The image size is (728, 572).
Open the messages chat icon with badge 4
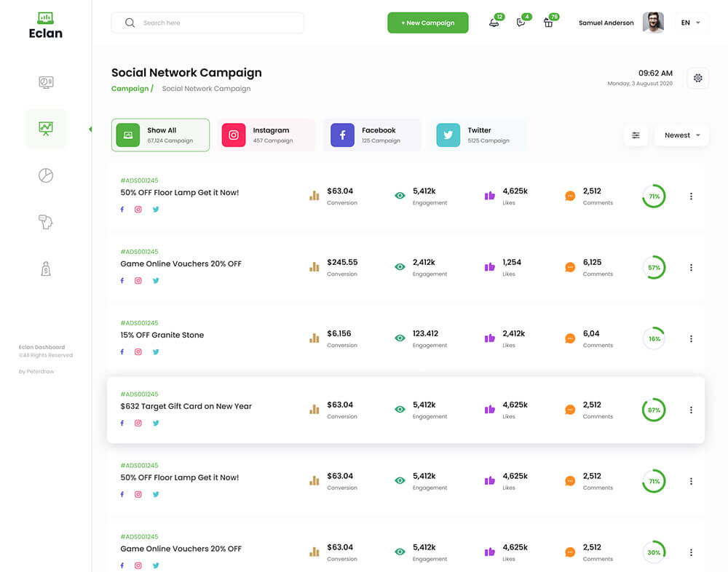pos(521,23)
